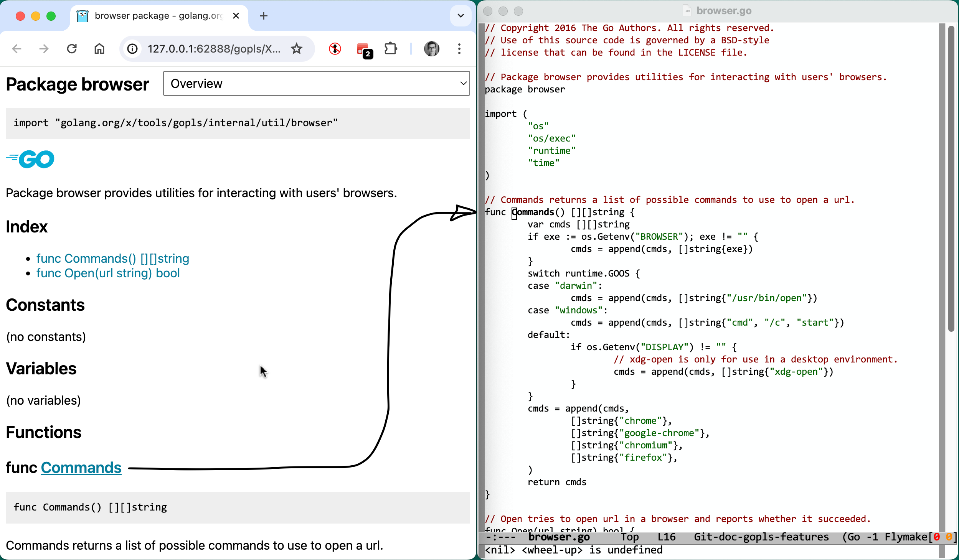Viewport: 959px width, 560px height.
Task: Open the Extensions puzzle icon
Action: tap(391, 49)
